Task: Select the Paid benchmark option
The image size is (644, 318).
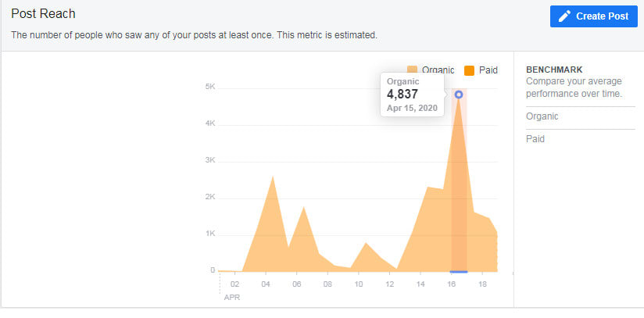Action: [x=535, y=139]
